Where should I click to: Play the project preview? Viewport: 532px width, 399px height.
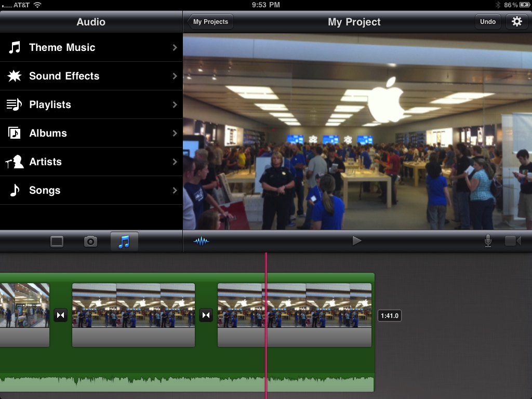tap(356, 241)
